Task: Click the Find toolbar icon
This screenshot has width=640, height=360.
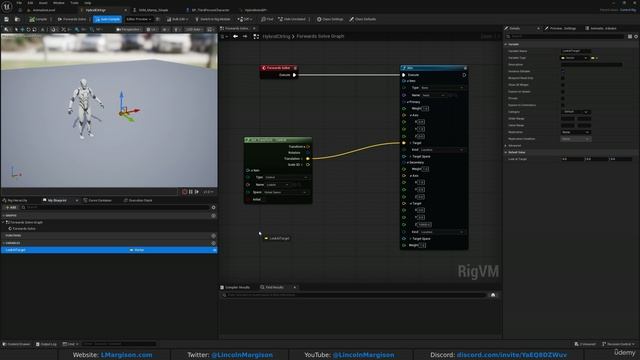Action: [267, 19]
